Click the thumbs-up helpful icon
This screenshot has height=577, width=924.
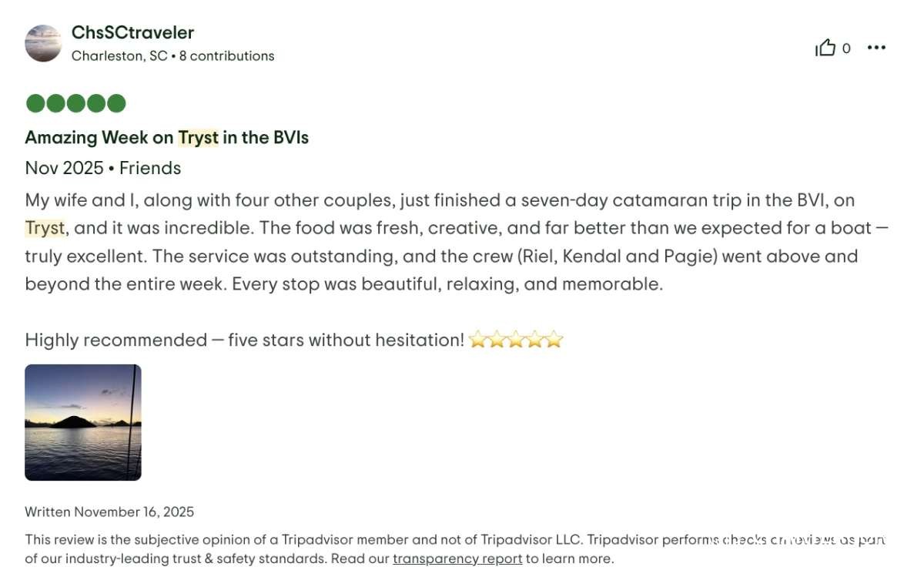[x=825, y=48]
